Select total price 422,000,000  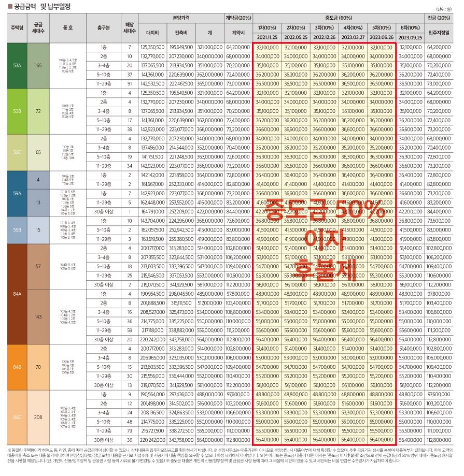coord(209,212)
